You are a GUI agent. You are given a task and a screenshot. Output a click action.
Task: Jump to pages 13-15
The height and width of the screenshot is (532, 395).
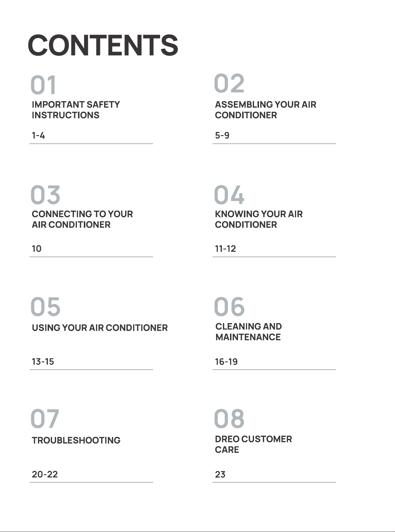(43, 362)
